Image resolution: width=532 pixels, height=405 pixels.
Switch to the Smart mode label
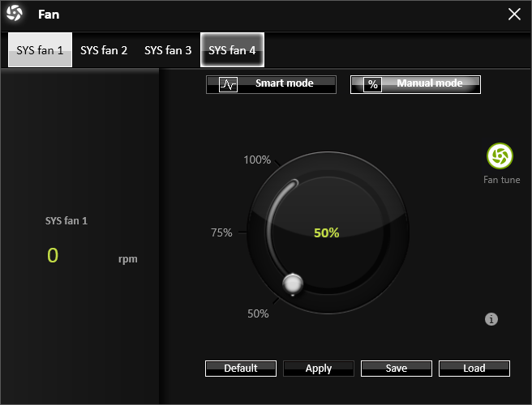(284, 83)
